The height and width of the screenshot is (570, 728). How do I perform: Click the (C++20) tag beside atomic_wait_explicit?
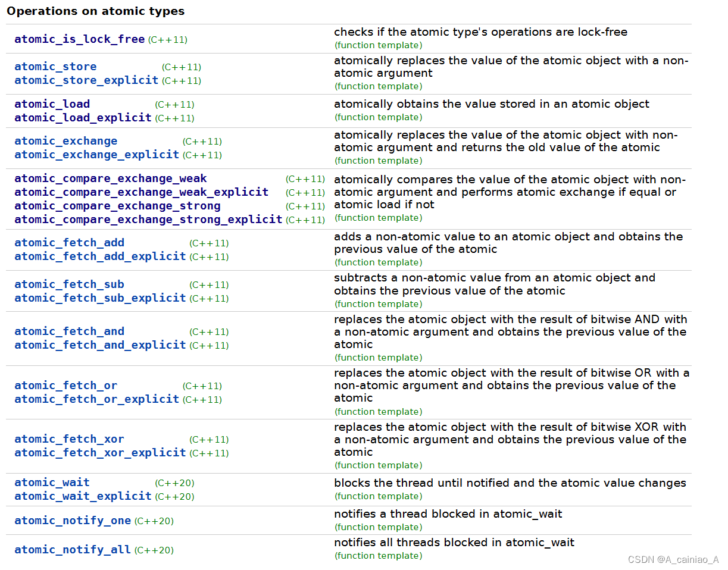coord(174,497)
